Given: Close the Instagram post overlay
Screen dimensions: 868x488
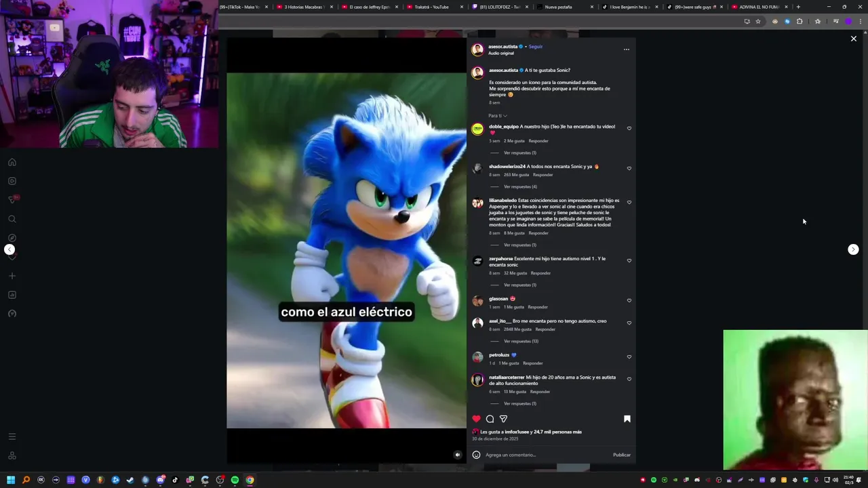Looking at the screenshot, I should pyautogui.click(x=853, y=39).
